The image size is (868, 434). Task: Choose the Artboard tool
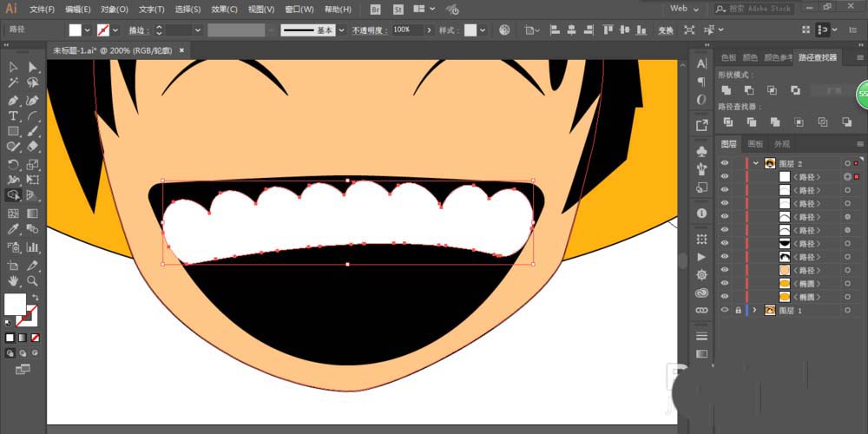coord(13,265)
